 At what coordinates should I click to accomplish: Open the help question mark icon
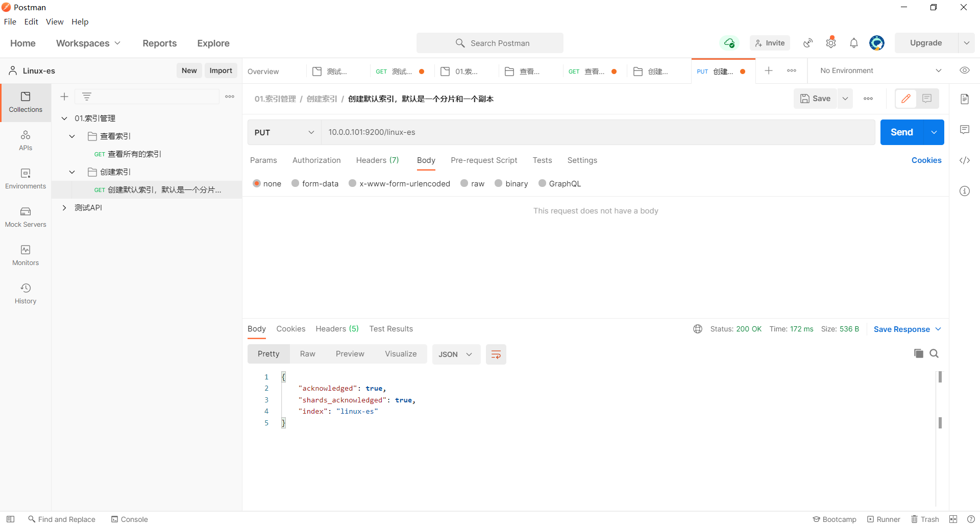971,519
